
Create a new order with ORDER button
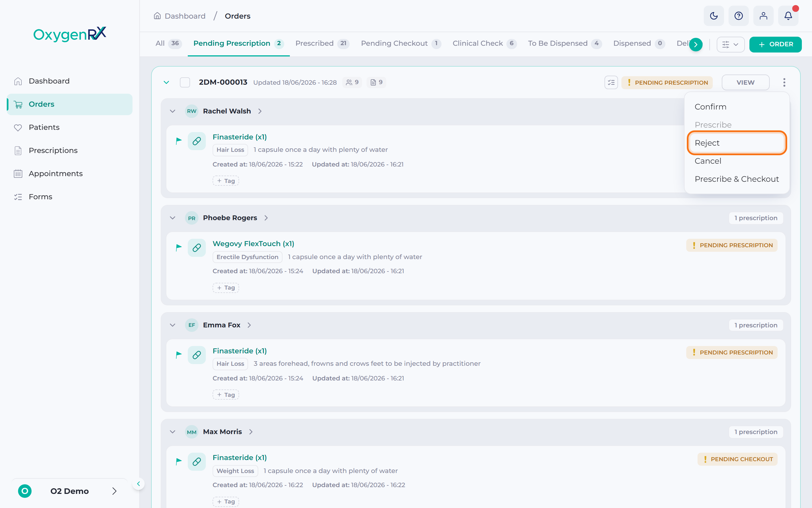pos(775,44)
